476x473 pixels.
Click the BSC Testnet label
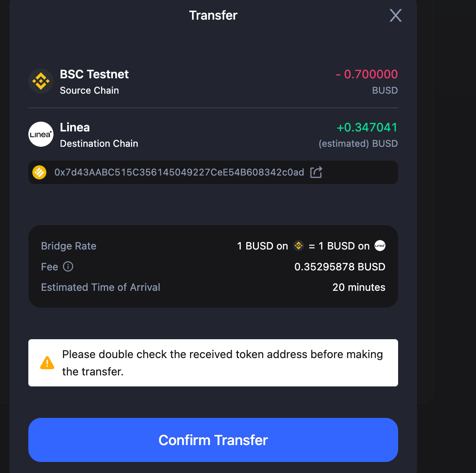[94, 74]
